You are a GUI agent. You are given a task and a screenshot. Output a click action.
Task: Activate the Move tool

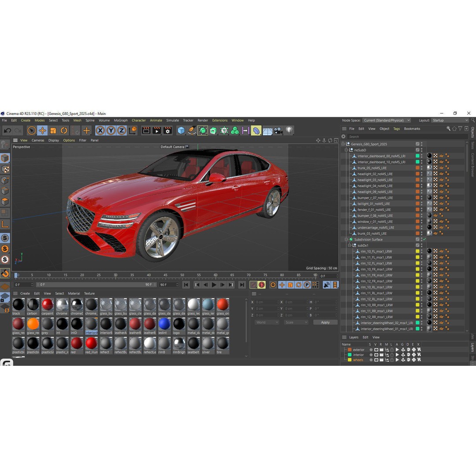click(x=42, y=130)
